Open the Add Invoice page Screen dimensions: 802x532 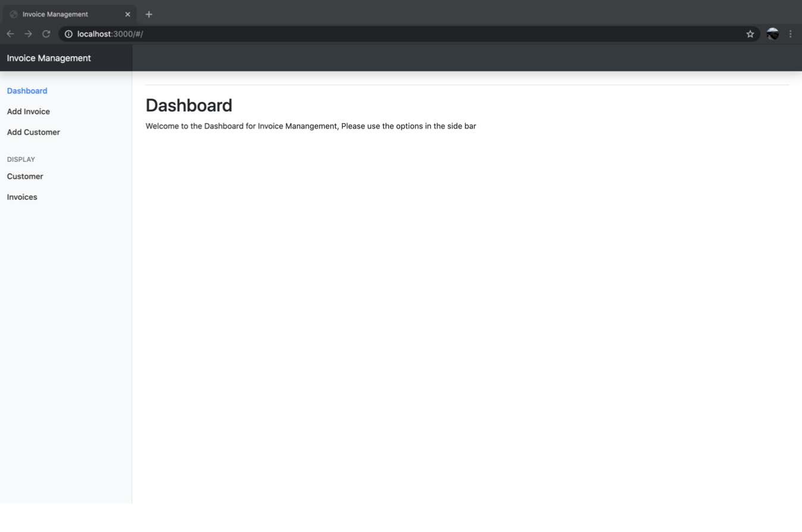pos(28,111)
